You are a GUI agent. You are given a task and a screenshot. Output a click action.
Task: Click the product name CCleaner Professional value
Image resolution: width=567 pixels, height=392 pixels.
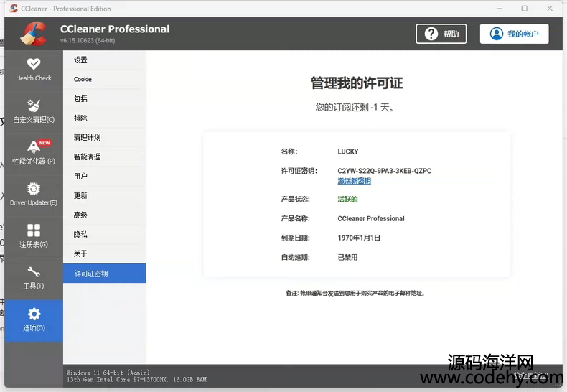[371, 218]
